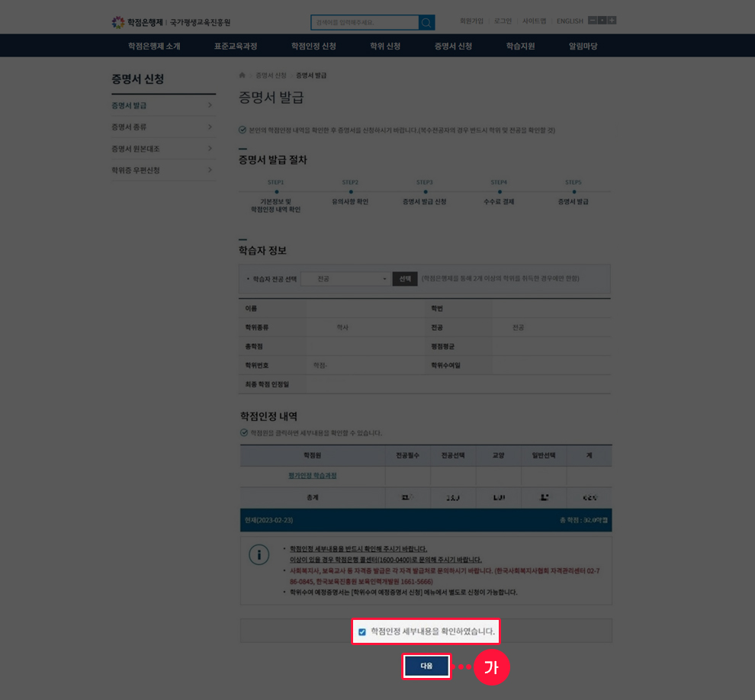Click the 다음 button
Screen dimensions: 755x700
coord(426,666)
